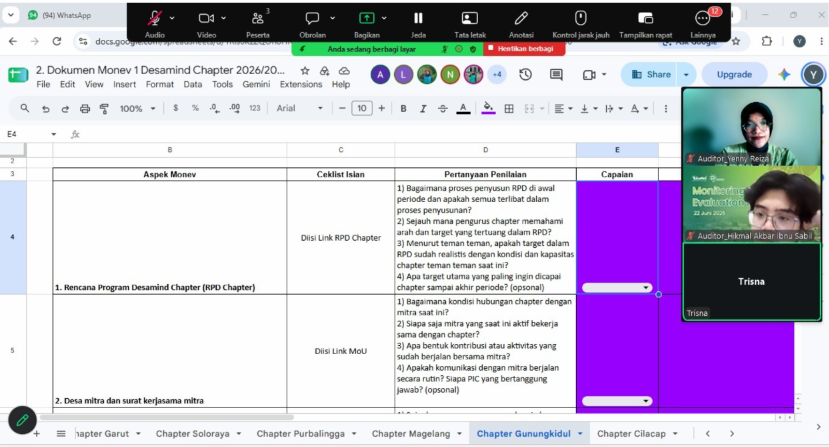Click the Hentikan berbagi stop share button
The height and width of the screenshot is (447, 829).
pos(524,49)
